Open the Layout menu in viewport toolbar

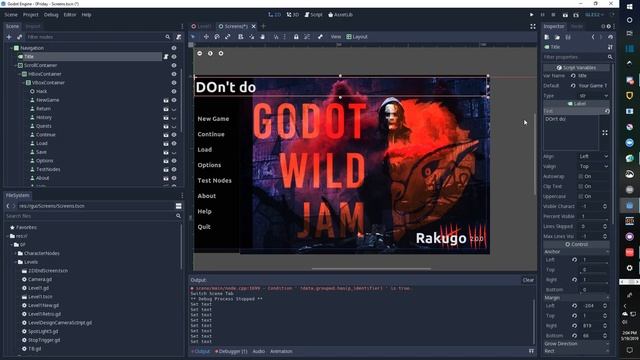pos(357,37)
